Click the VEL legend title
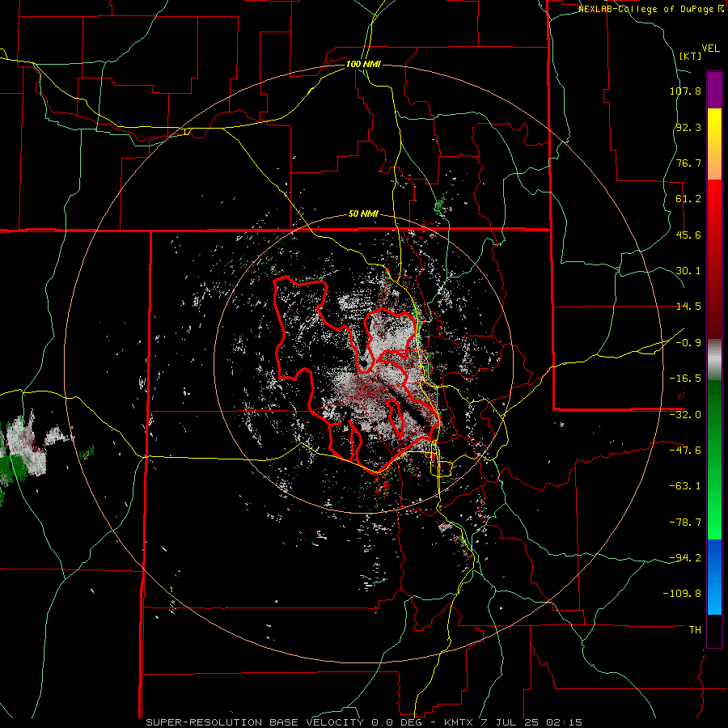 click(710, 49)
